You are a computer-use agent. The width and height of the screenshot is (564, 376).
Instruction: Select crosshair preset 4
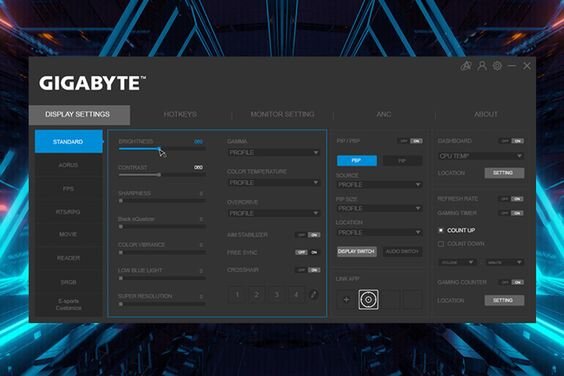tap(296, 295)
